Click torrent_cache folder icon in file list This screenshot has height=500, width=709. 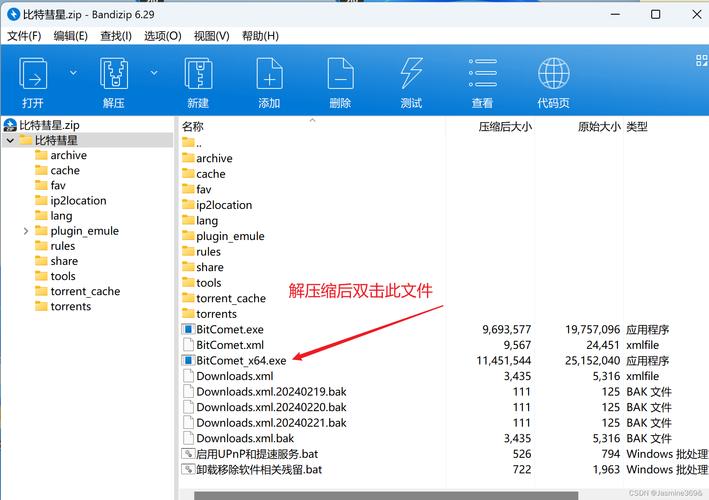click(x=188, y=298)
